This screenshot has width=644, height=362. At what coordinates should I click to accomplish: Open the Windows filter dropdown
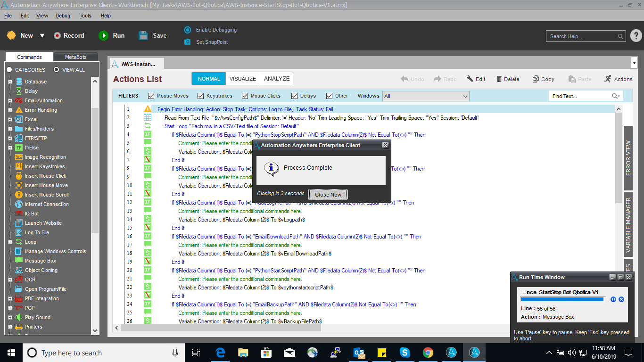pos(426,96)
